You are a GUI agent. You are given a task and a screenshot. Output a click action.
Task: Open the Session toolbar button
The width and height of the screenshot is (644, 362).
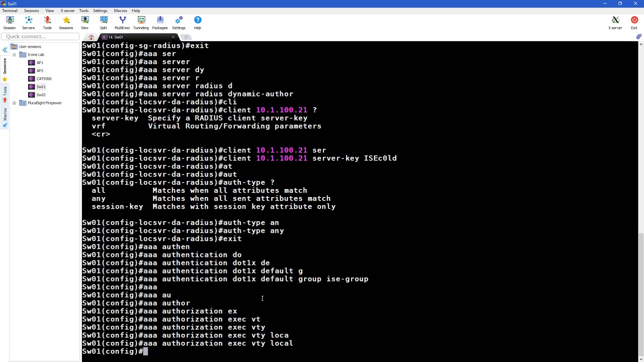tap(10, 23)
